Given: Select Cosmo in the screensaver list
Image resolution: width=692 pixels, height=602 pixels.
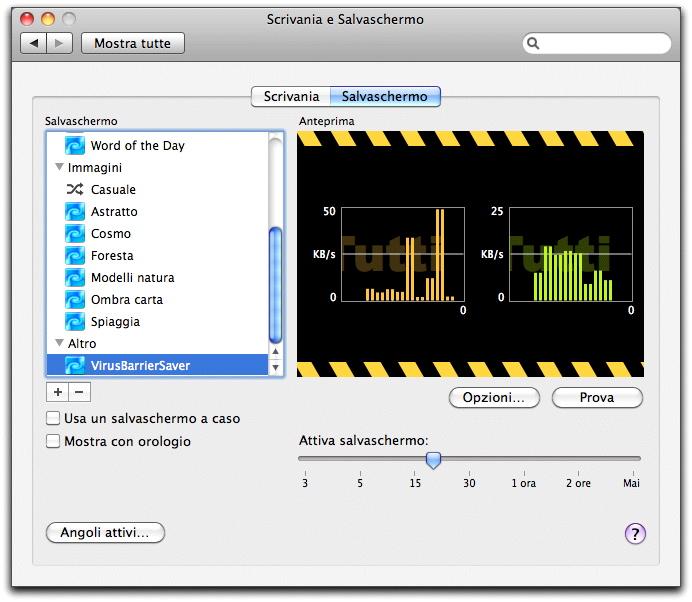Looking at the screenshot, I should pos(157,233).
